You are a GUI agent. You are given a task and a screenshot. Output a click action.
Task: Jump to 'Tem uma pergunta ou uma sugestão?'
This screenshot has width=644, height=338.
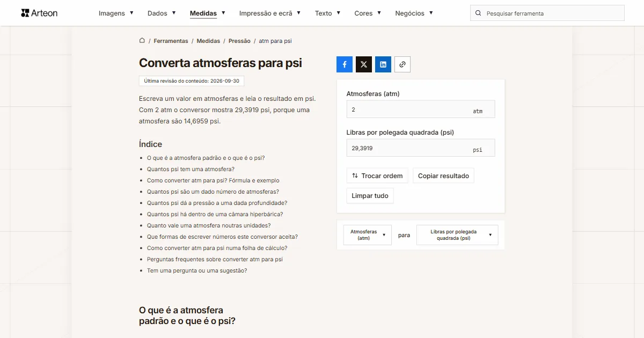click(197, 271)
